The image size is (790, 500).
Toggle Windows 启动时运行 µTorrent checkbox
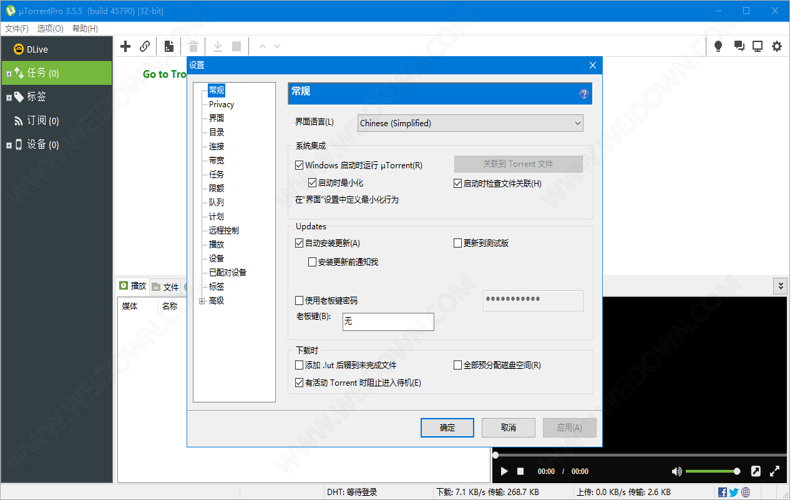point(299,165)
